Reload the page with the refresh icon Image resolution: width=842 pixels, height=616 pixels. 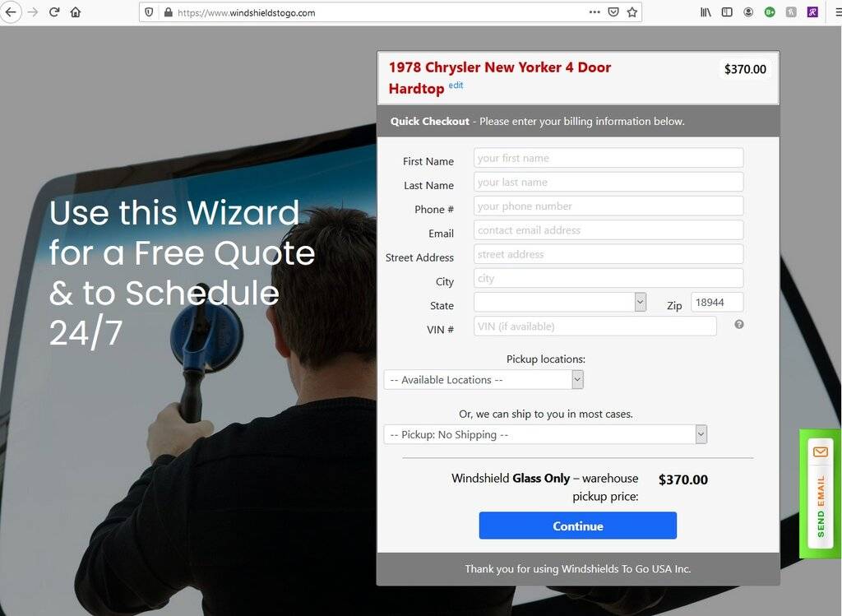(x=53, y=12)
